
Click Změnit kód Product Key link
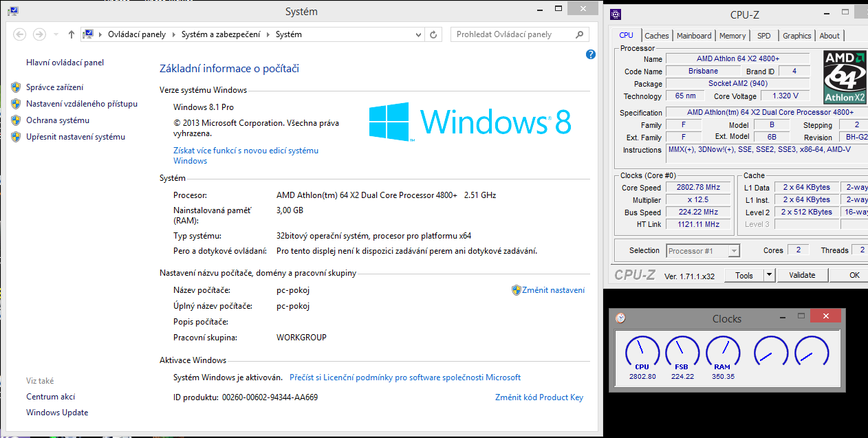pos(539,397)
